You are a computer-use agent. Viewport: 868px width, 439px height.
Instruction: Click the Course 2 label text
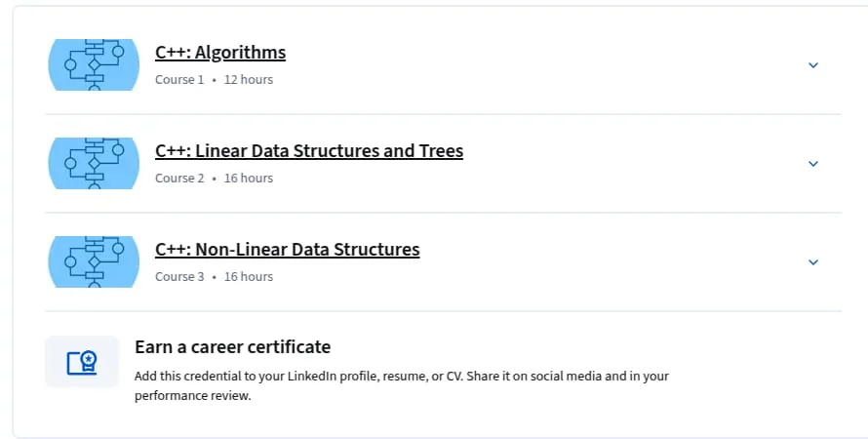[x=179, y=179]
